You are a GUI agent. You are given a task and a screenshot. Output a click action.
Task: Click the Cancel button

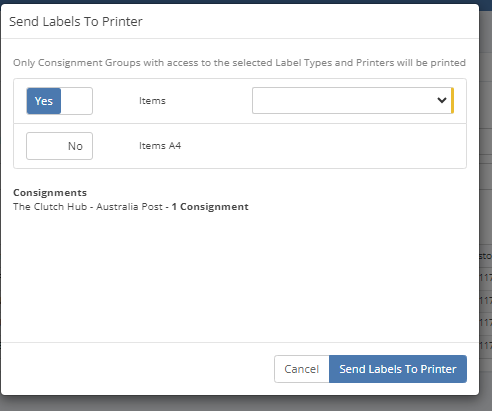click(302, 369)
